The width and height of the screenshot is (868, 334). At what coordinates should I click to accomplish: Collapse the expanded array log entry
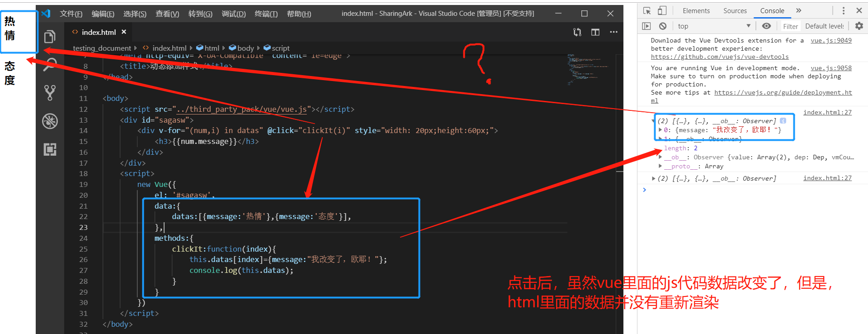tap(653, 121)
